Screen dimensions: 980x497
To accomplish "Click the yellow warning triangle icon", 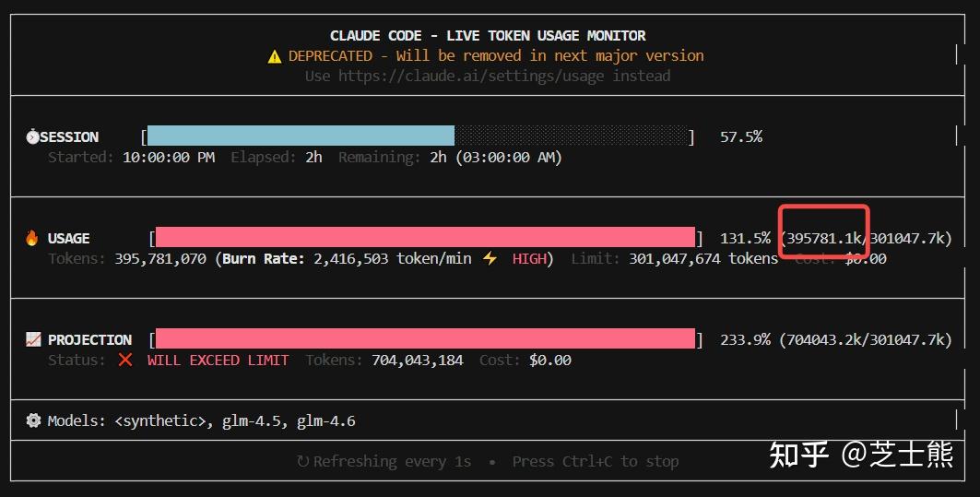I will click(x=275, y=56).
